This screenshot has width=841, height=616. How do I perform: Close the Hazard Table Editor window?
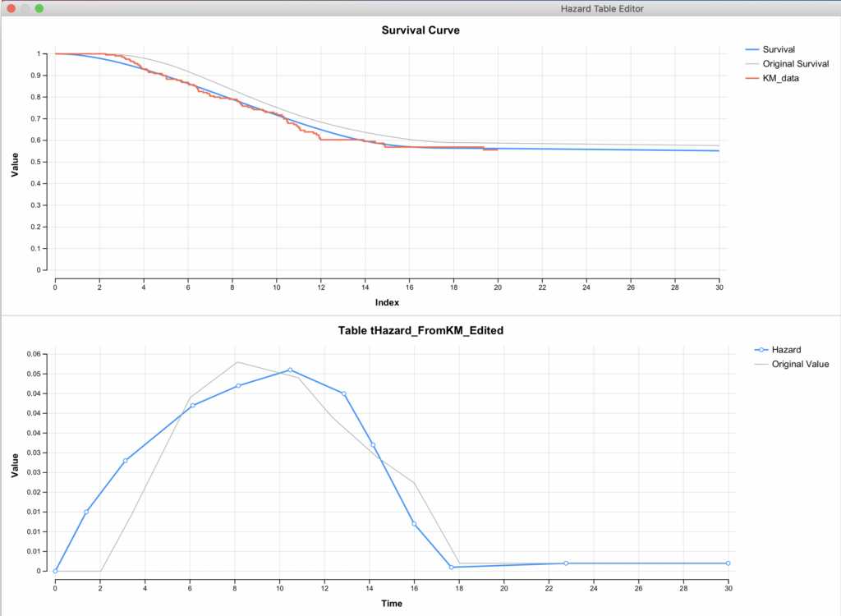point(11,8)
